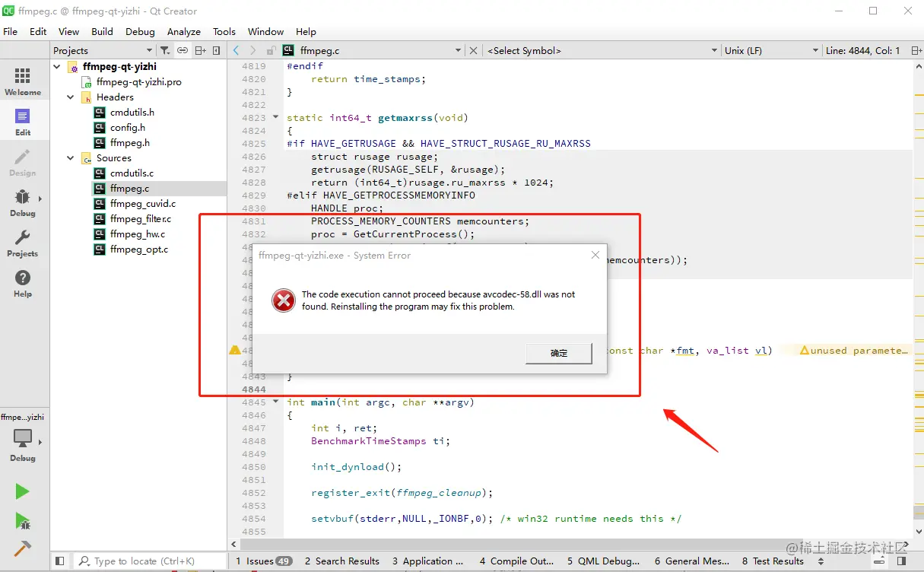Select ffmpeg_filter.c source file
This screenshot has height=572, width=924.
click(x=141, y=219)
